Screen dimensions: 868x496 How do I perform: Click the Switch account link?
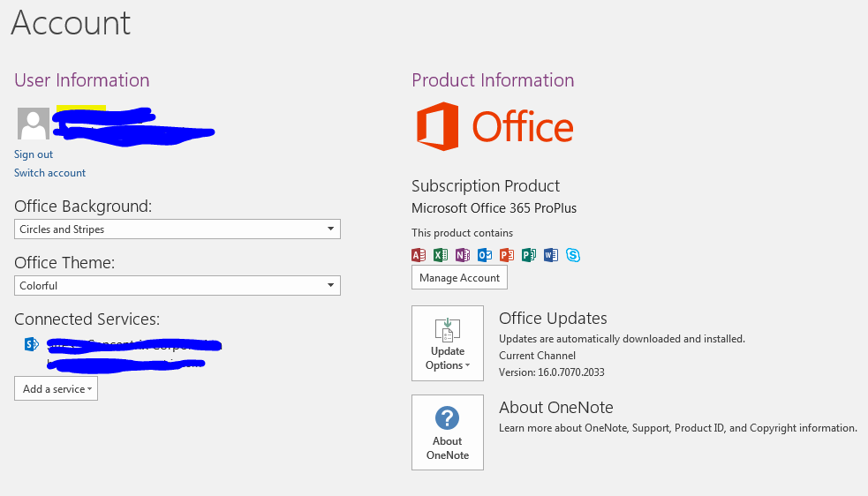click(x=49, y=173)
